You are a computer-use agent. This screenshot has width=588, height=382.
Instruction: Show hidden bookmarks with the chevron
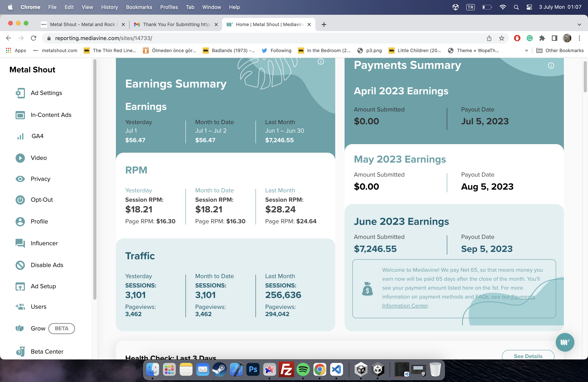(526, 50)
